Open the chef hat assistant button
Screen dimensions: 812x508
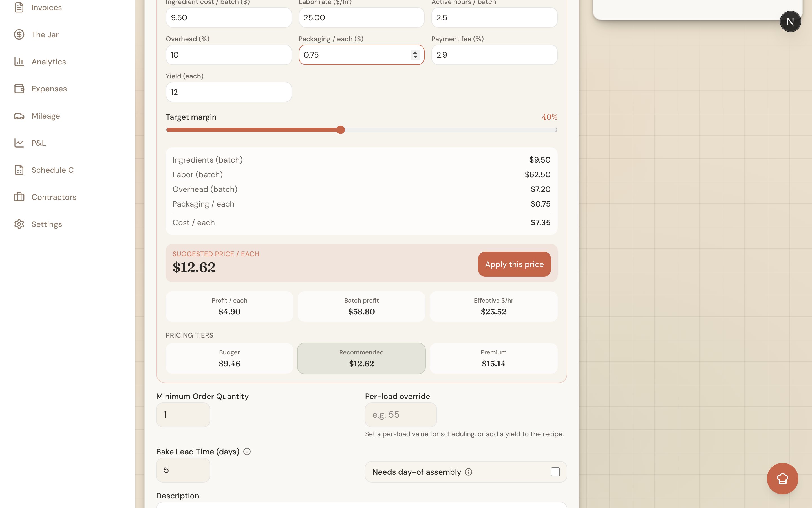tap(782, 478)
